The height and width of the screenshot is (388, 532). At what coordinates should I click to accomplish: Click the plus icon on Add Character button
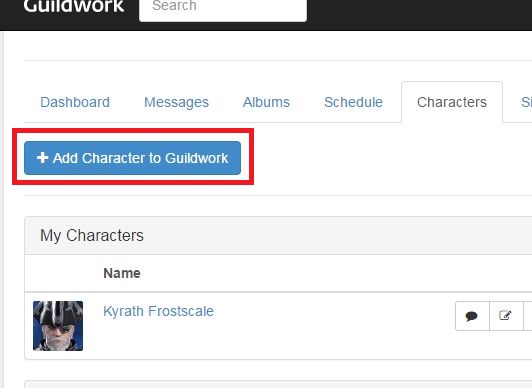tap(42, 158)
